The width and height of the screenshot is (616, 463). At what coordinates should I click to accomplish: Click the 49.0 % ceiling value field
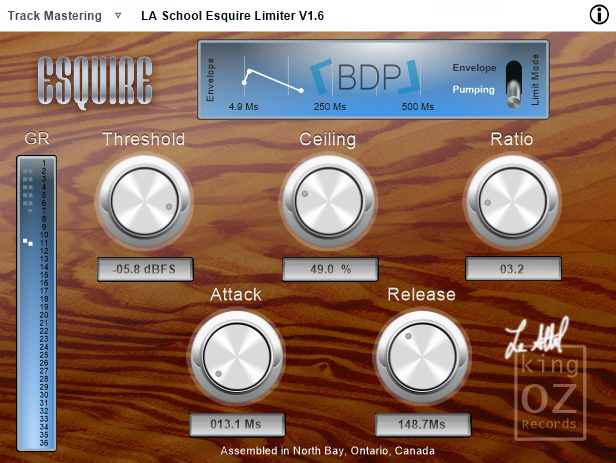(x=330, y=269)
